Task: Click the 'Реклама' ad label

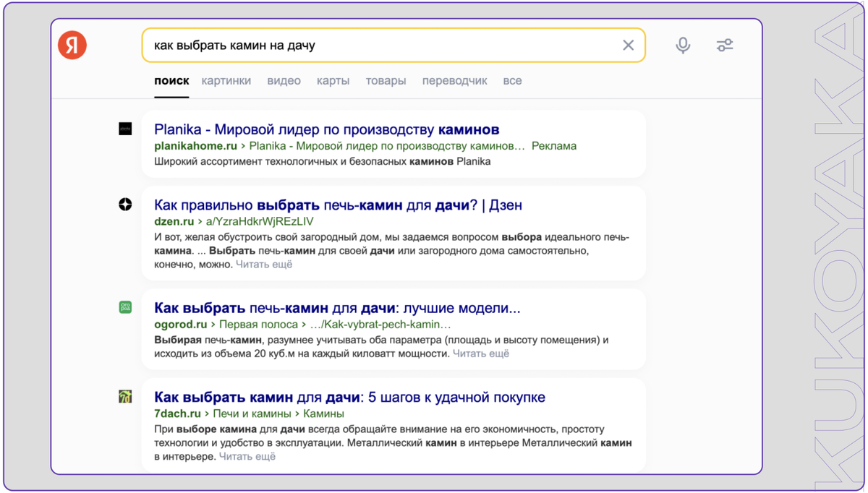Action: pos(554,146)
